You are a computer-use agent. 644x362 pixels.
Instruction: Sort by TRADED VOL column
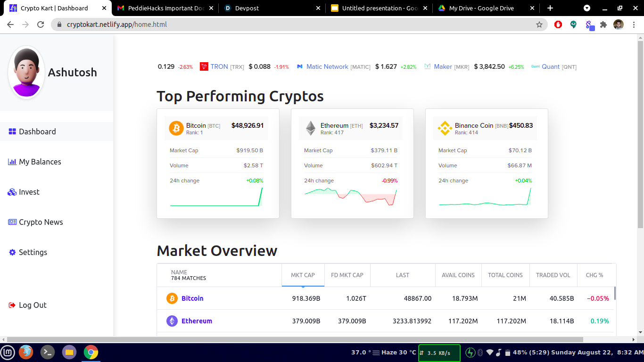coord(553,275)
